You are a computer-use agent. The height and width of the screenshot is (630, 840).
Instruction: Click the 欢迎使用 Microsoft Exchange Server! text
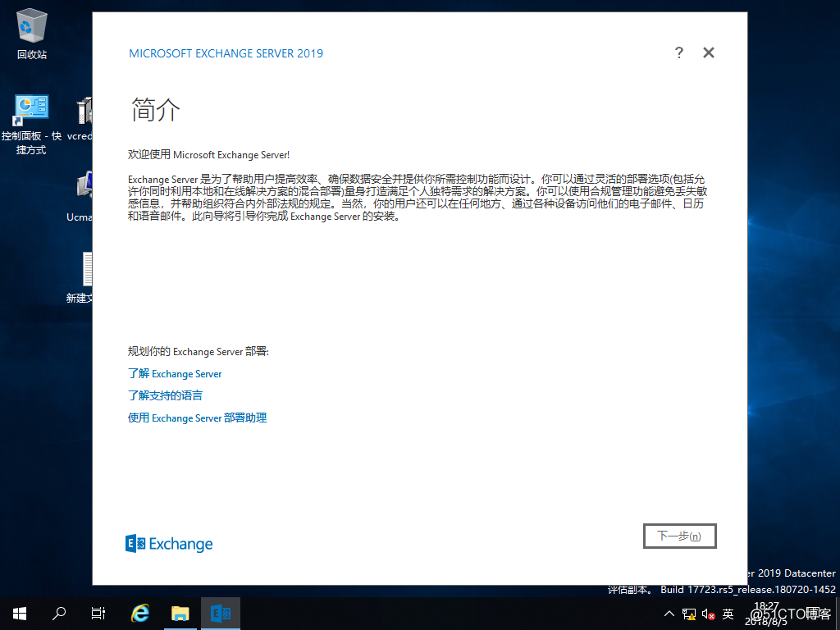(x=208, y=155)
